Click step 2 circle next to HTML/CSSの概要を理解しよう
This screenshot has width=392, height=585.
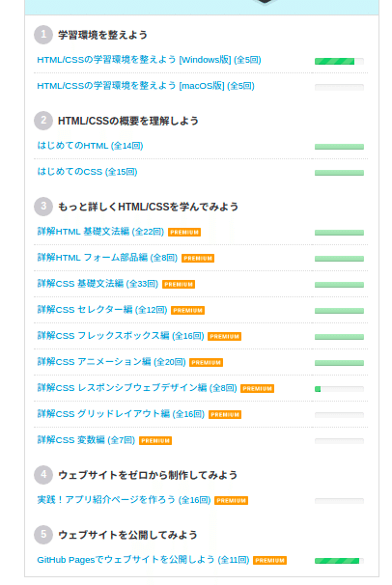coord(43,121)
